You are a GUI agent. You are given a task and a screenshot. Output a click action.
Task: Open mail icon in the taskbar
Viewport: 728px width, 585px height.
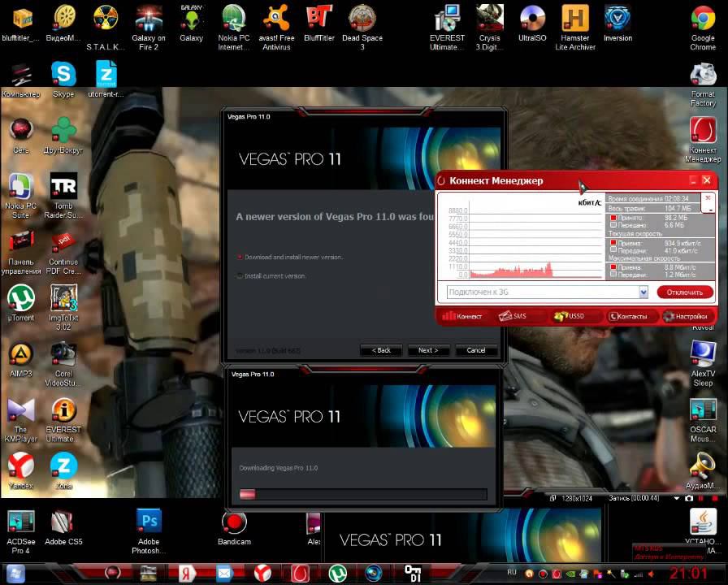pyautogui.click(x=223, y=574)
